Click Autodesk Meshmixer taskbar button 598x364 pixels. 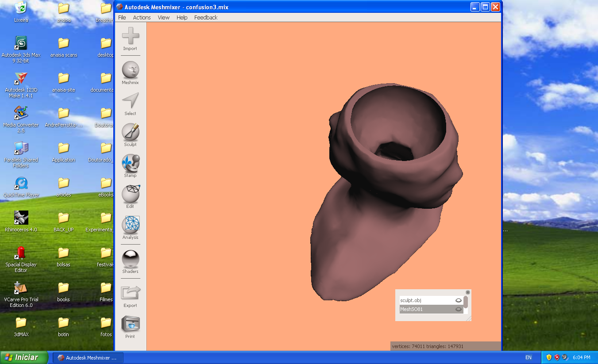[88, 358]
